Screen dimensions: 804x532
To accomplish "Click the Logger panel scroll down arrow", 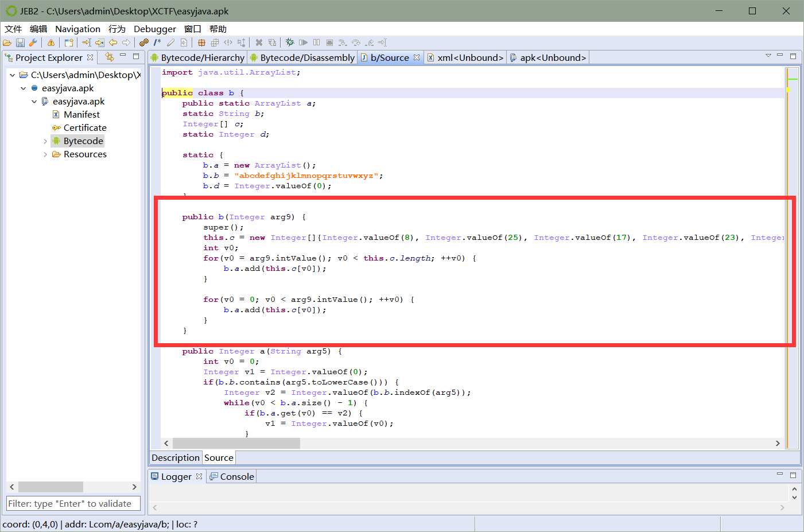I will point(794,498).
